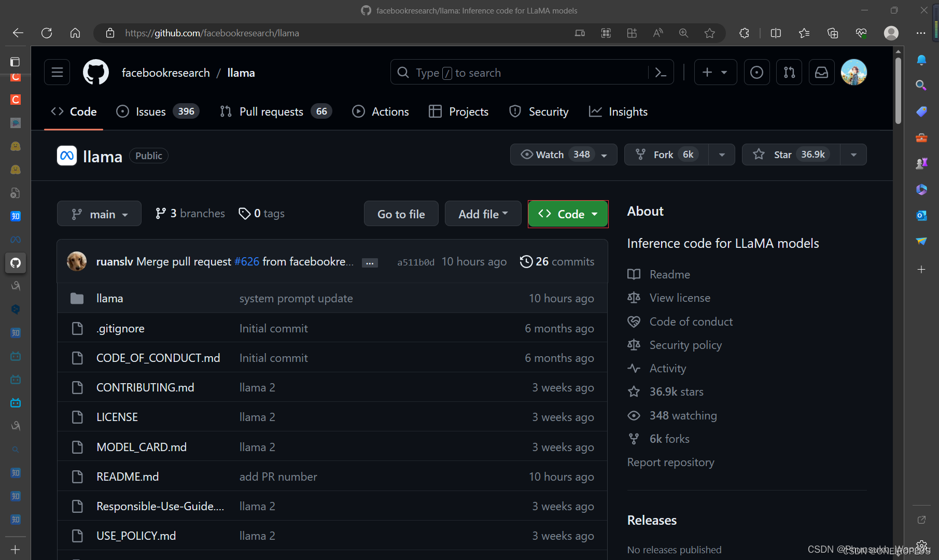939x560 pixels.
Task: Open the Security tab
Action: (x=539, y=111)
